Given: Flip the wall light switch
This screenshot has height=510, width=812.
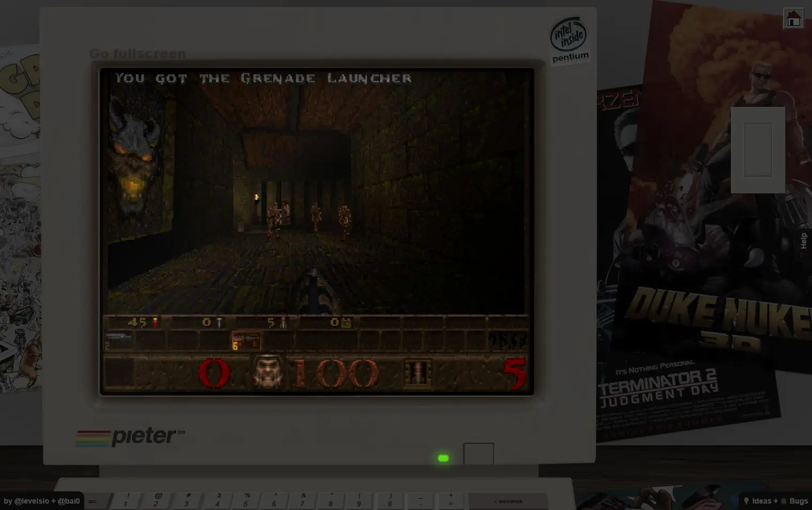Looking at the screenshot, I should coord(758,150).
